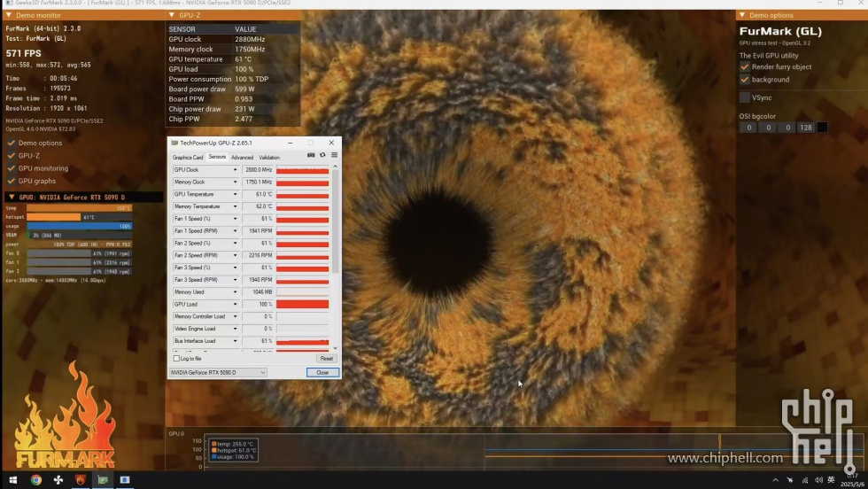Toggle the GPU monitoring checkbox
This screenshot has width=868, height=489.
[11, 168]
